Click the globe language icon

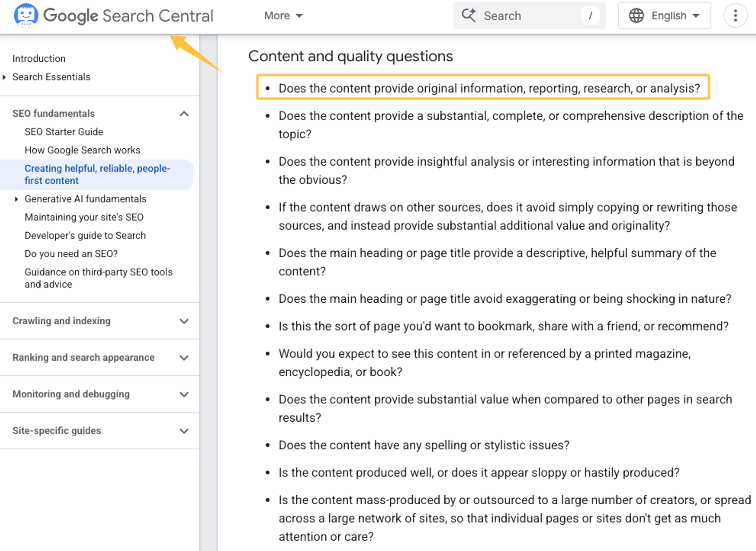[x=636, y=16]
